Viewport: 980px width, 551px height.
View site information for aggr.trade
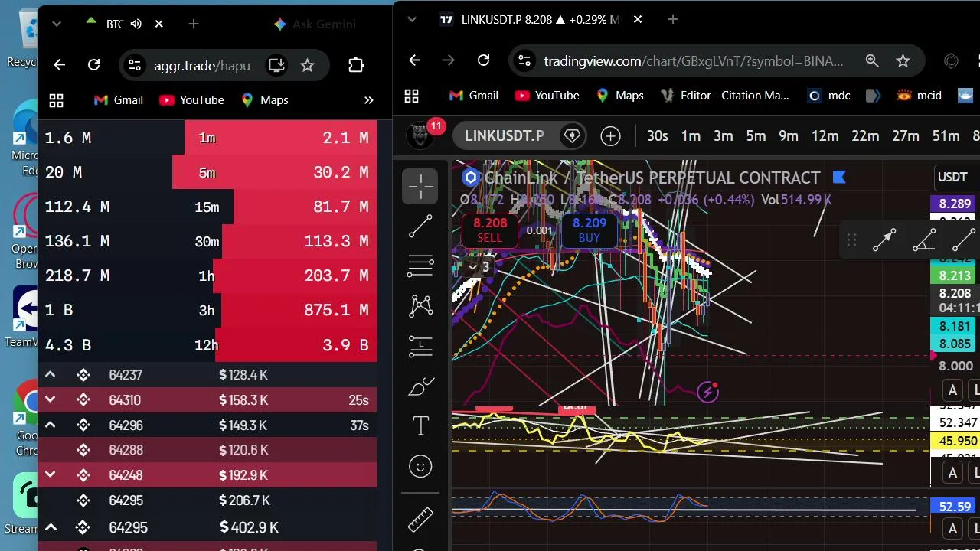click(x=134, y=65)
